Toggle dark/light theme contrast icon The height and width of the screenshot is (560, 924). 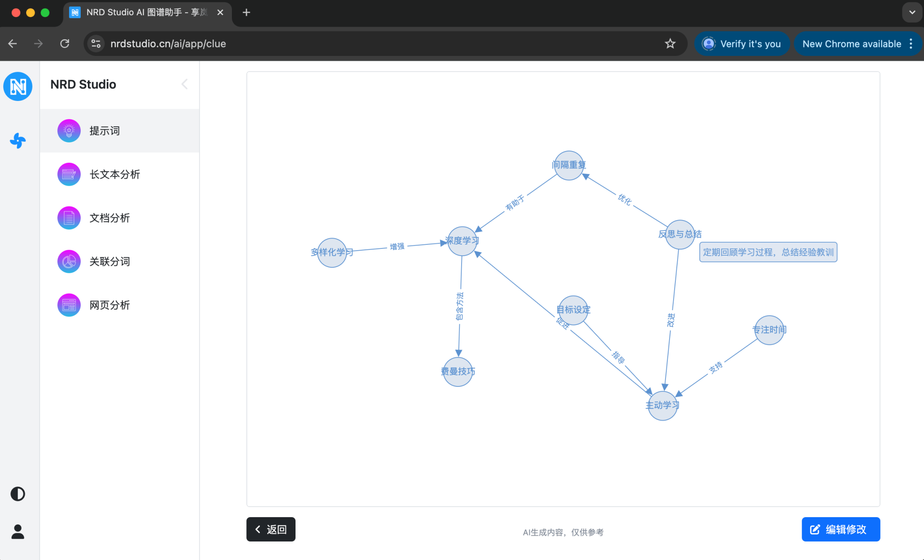click(18, 494)
